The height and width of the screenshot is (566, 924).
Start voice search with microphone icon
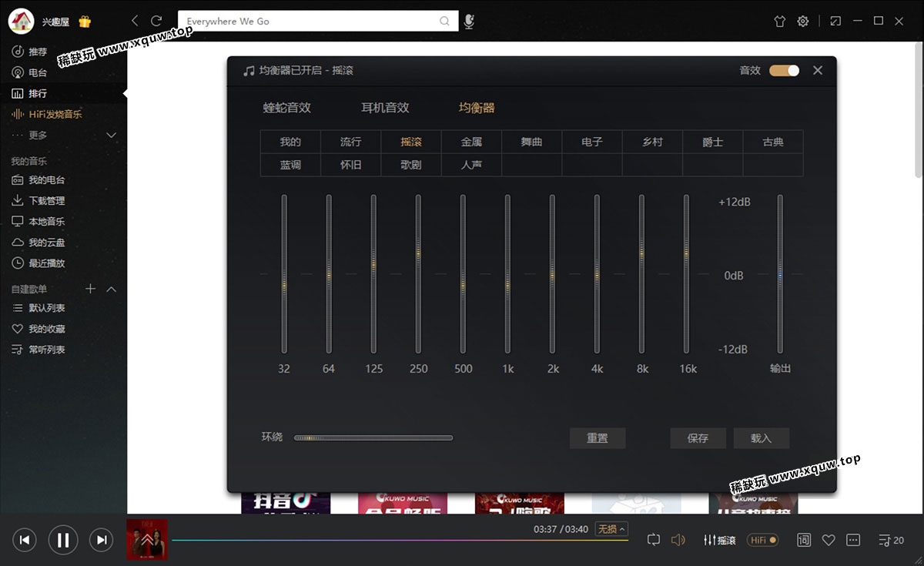(x=469, y=21)
